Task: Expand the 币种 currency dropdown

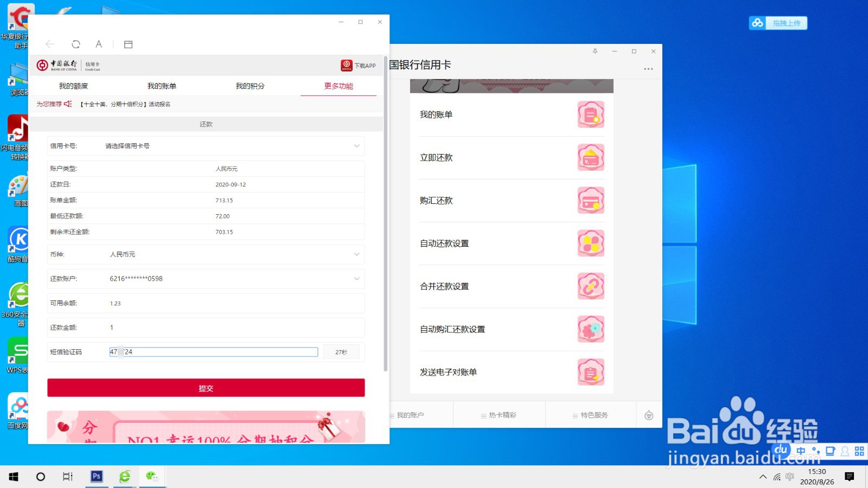Action: (356, 254)
